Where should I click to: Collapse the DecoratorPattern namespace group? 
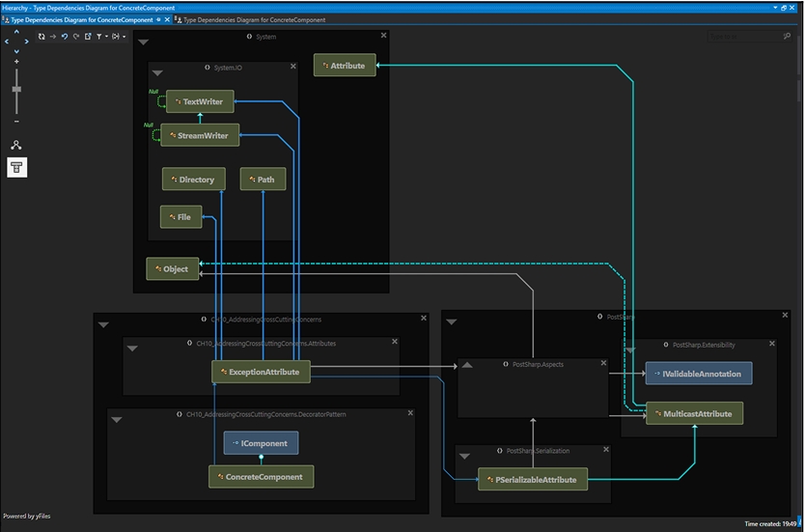pos(116,420)
